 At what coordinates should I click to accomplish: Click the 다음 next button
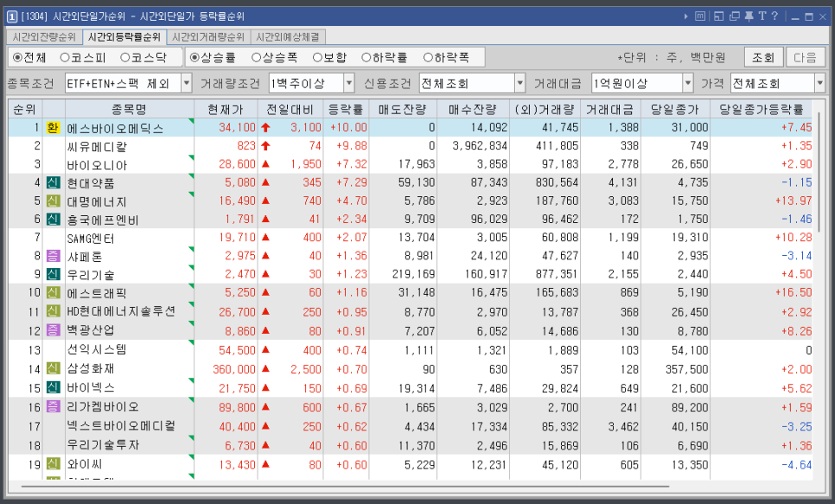coord(805,57)
